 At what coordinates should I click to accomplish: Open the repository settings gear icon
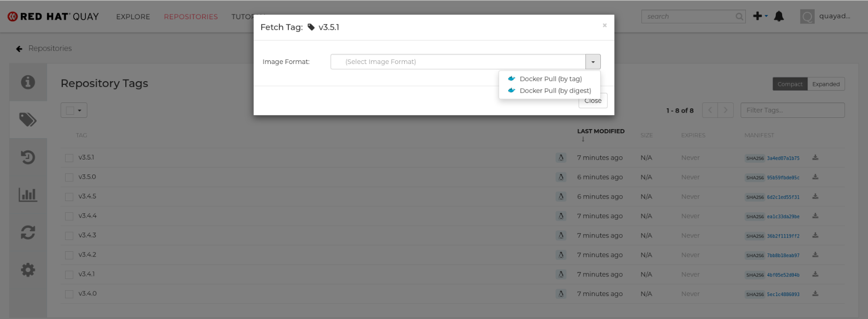coord(28,270)
